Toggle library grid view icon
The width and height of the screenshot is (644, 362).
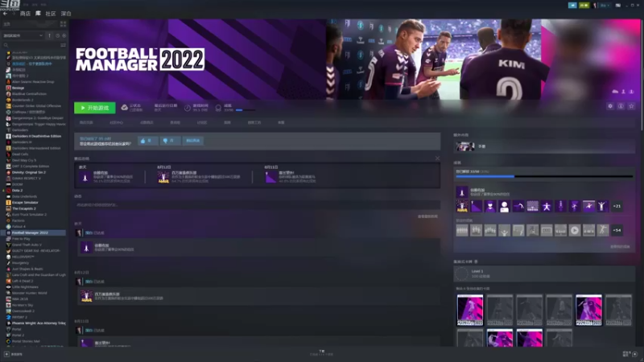tap(64, 24)
